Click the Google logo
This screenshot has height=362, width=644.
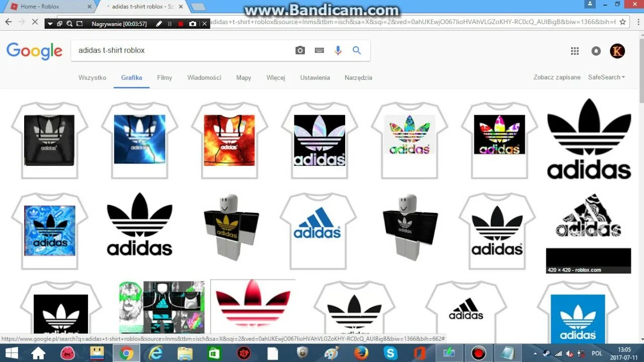tap(34, 51)
